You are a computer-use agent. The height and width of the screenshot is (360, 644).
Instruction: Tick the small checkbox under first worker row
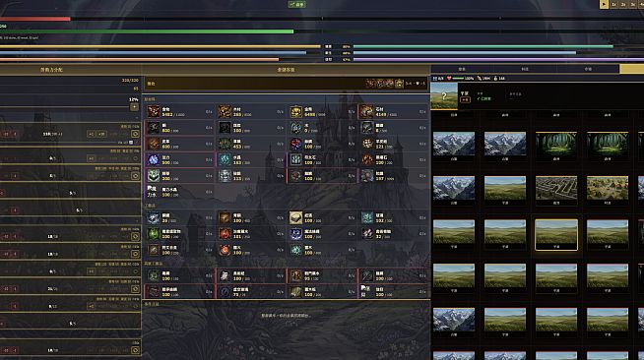131,143
